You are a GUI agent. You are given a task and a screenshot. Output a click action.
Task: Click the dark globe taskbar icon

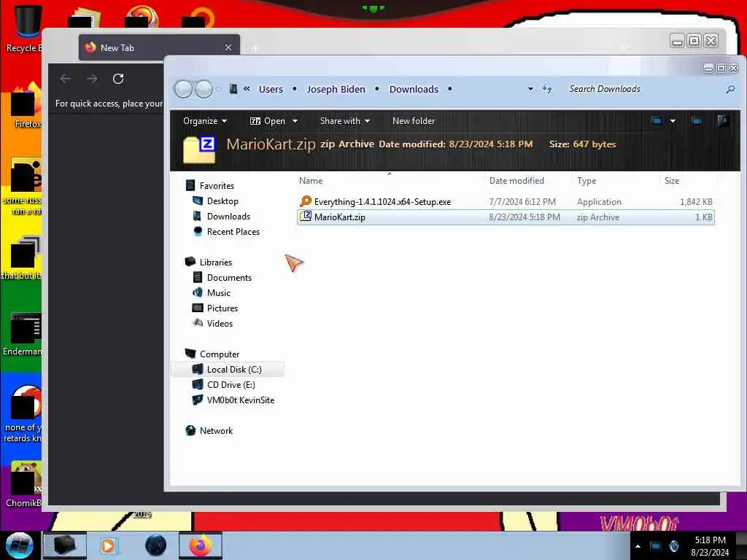[x=156, y=545]
